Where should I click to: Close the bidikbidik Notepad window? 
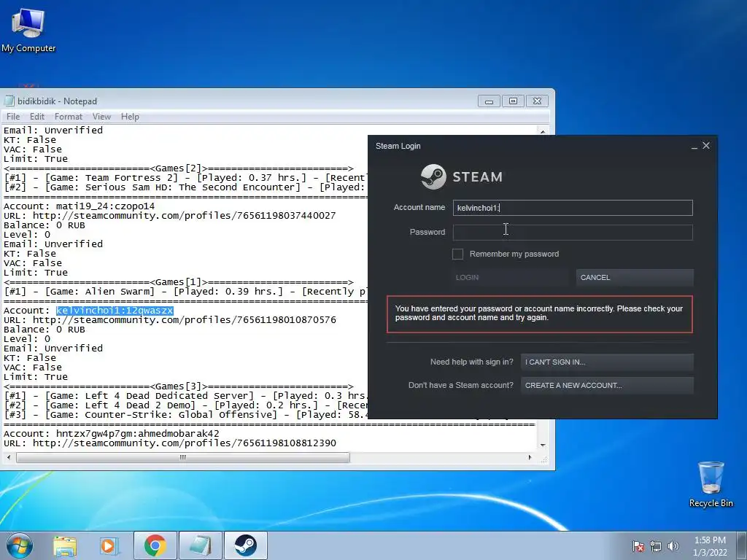pyautogui.click(x=537, y=101)
